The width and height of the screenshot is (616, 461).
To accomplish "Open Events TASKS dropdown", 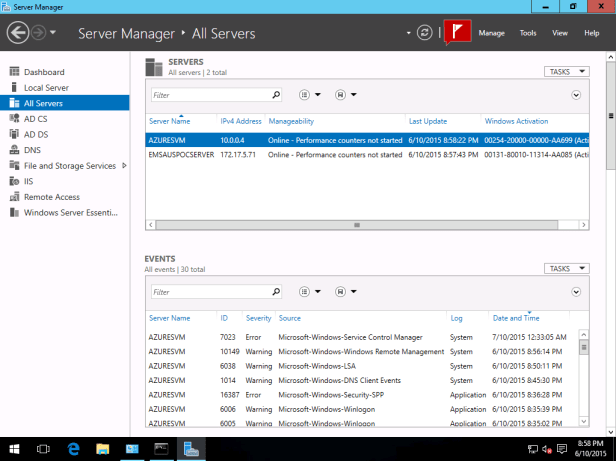I will (x=567, y=268).
